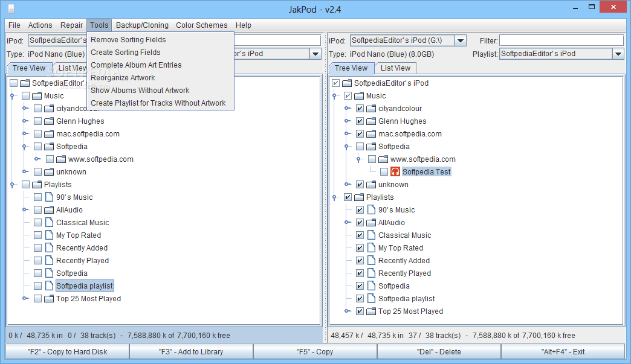
Task: Click document icon of Classical Music in right pane
Action: coord(371,235)
